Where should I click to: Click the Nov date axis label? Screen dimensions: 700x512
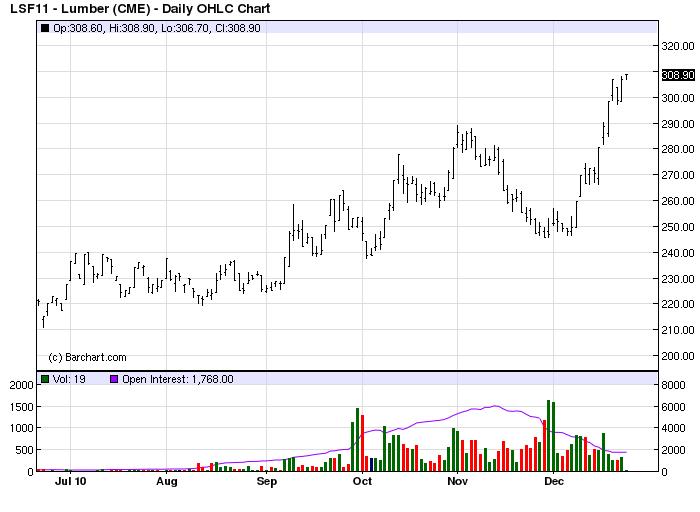point(457,481)
